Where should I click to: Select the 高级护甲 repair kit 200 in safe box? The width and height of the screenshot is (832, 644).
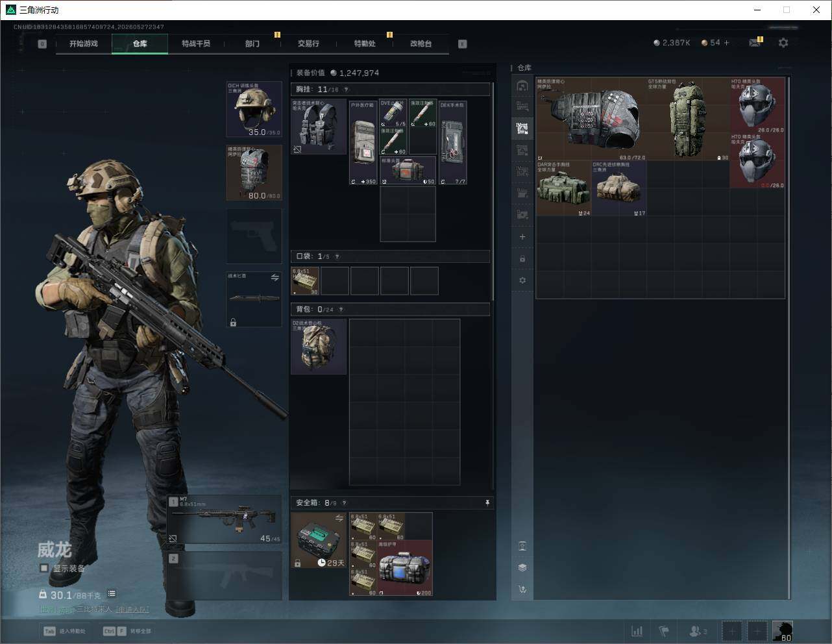pyautogui.click(x=405, y=568)
